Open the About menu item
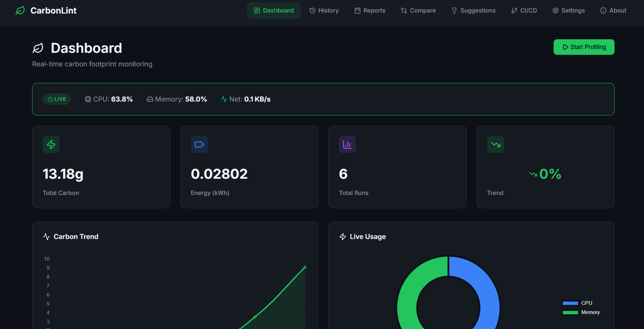Image resolution: width=644 pixels, height=329 pixels. click(613, 10)
